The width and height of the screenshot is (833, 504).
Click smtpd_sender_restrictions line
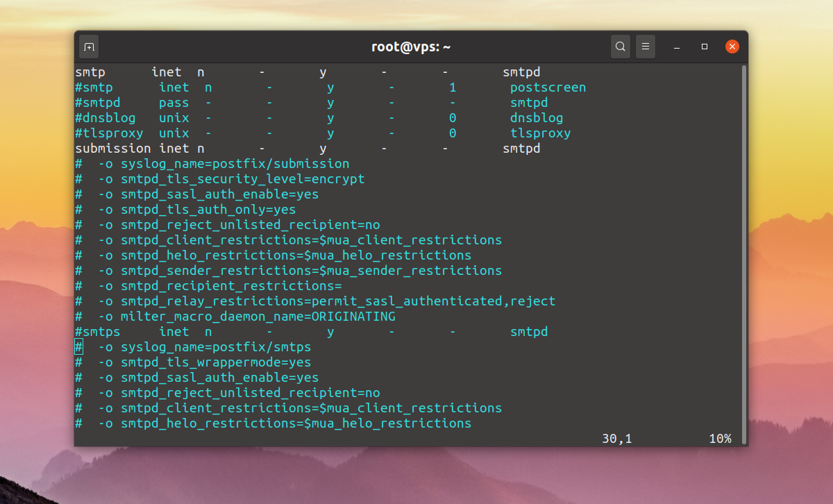[x=288, y=271]
